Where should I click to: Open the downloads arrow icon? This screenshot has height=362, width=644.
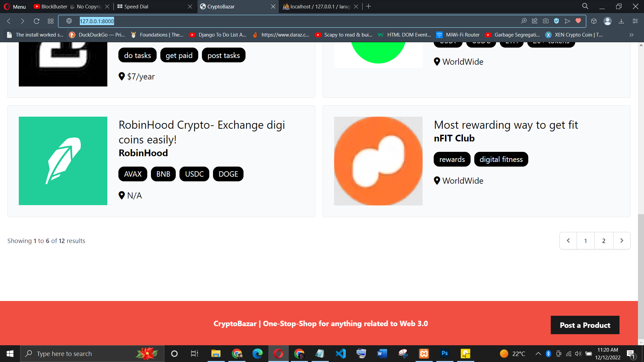click(x=622, y=21)
